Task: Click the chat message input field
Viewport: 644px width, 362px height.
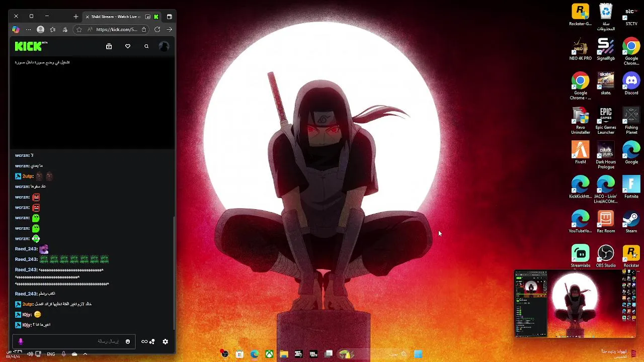Action: 73,341
